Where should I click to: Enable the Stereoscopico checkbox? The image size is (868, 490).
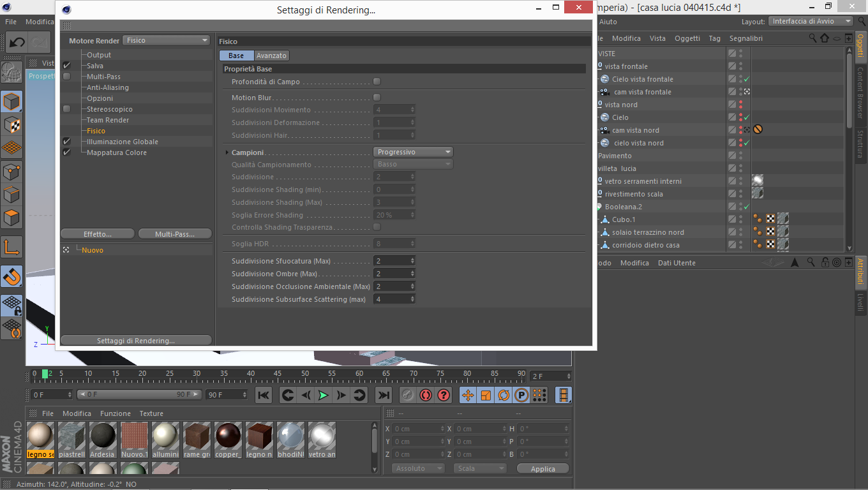[67, 109]
